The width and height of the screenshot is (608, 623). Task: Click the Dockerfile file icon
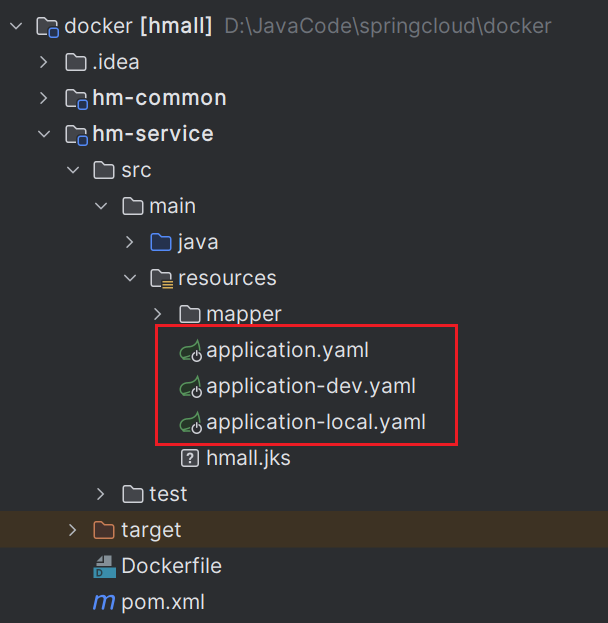(x=104, y=567)
